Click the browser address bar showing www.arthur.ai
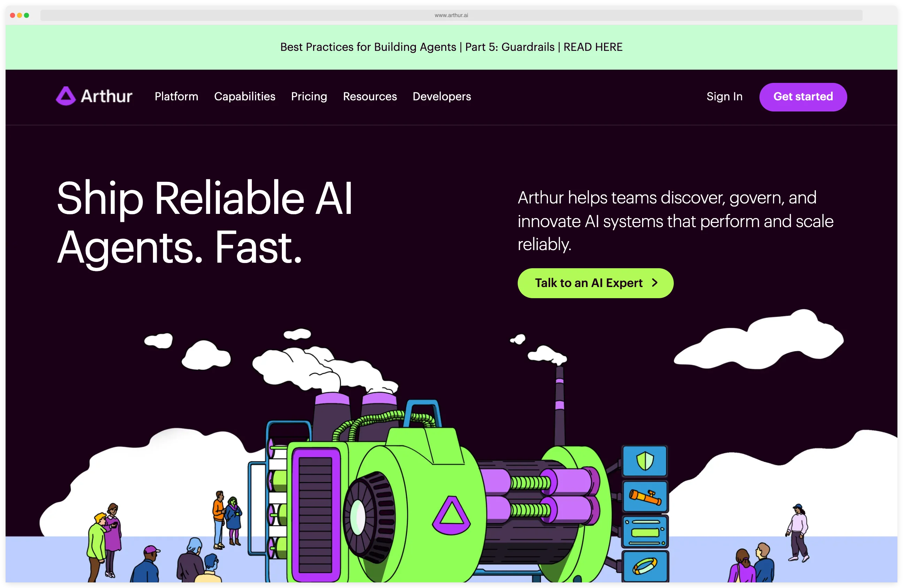 pos(451,15)
